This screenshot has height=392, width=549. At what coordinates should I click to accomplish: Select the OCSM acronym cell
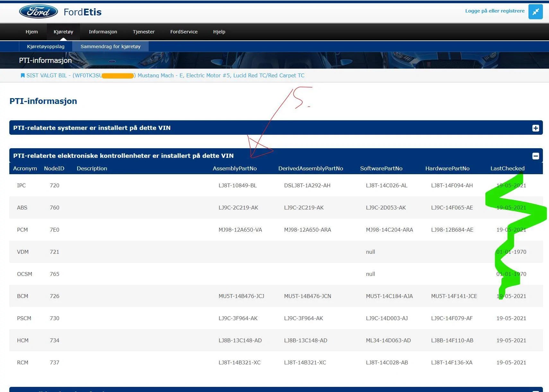[x=24, y=274]
